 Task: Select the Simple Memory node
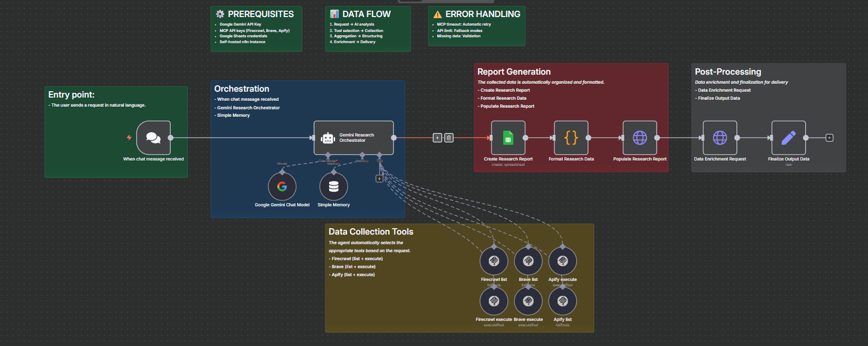click(x=334, y=187)
